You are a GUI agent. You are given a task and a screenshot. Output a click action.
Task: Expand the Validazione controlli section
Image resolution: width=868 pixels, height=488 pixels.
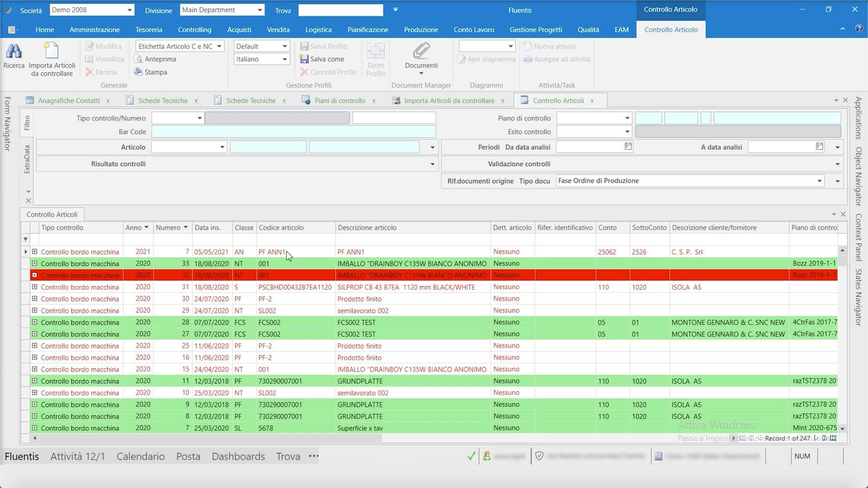837,164
